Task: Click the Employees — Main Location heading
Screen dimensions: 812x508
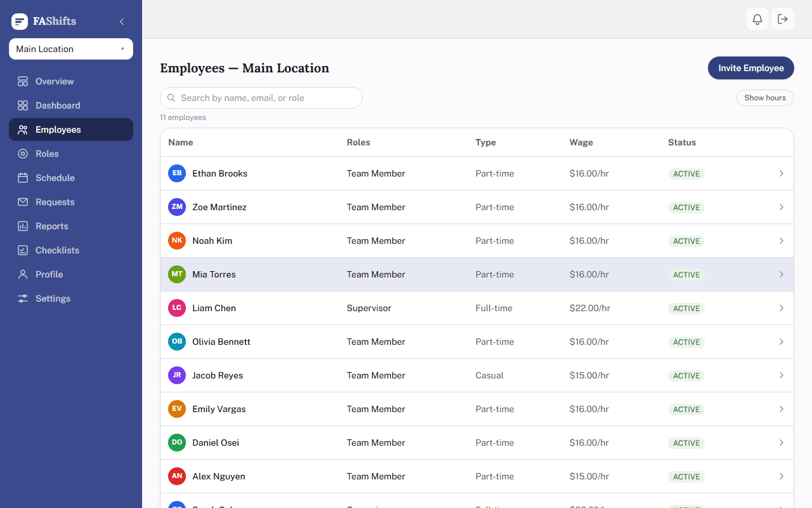Action: 244,68
